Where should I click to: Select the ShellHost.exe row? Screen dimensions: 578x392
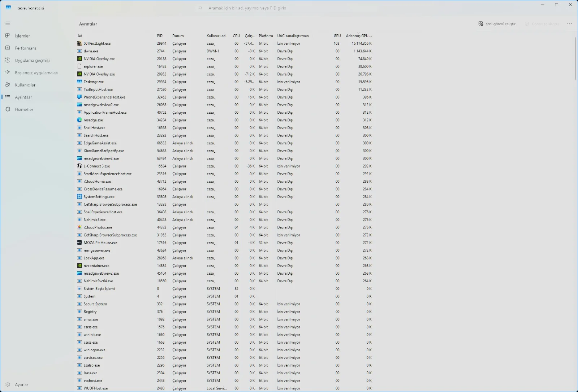(225, 128)
